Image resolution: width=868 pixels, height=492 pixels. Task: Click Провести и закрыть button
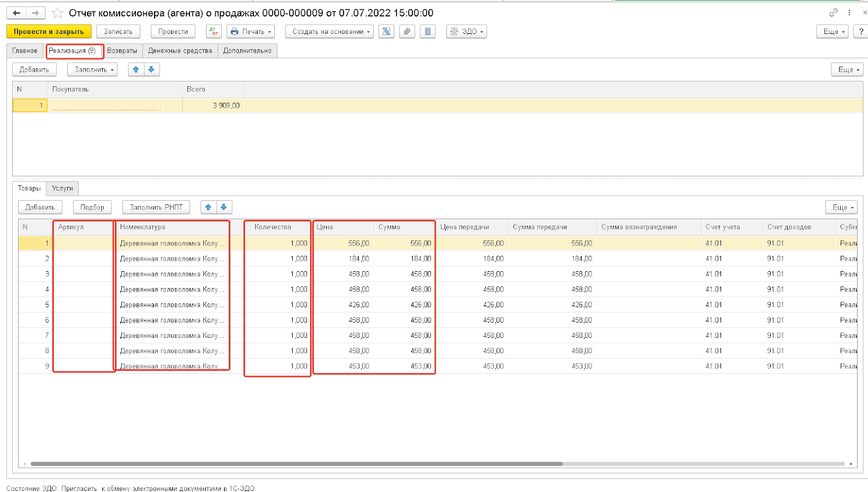(49, 32)
